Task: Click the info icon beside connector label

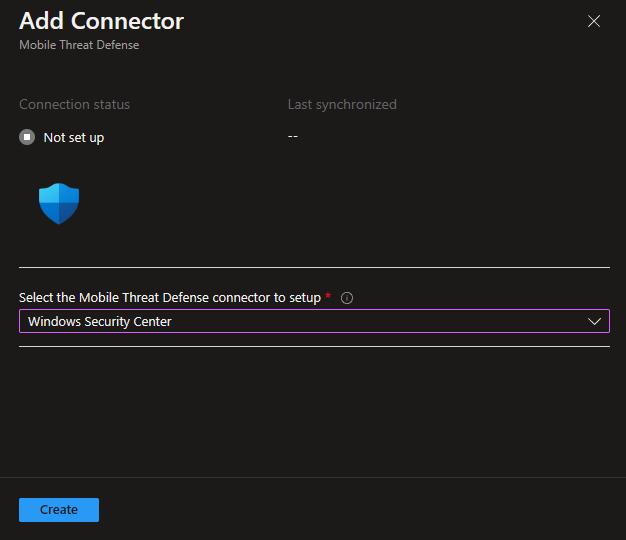Action: pos(347,298)
